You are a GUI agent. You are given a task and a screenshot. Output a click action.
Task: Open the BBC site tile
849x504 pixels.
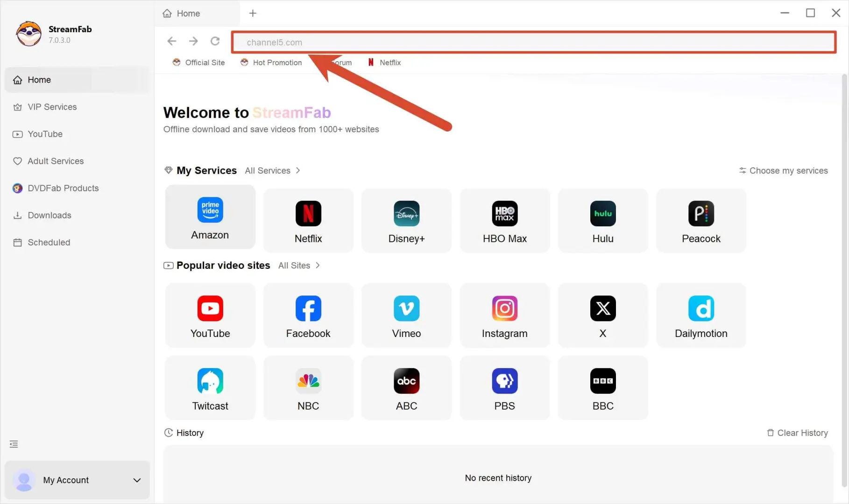[x=603, y=388]
